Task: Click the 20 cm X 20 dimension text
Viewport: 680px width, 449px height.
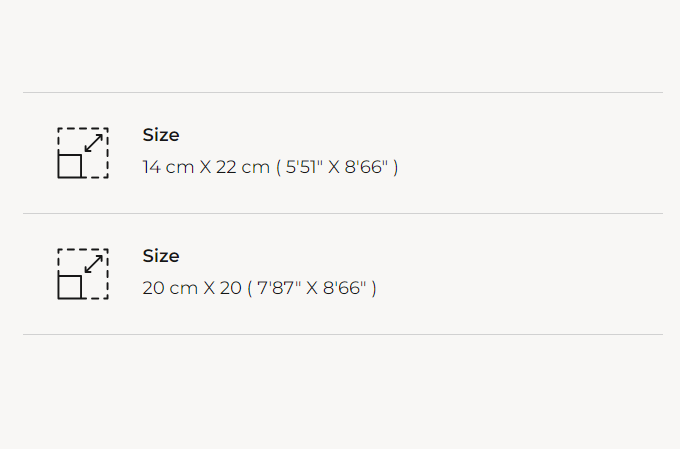Action: pos(192,288)
